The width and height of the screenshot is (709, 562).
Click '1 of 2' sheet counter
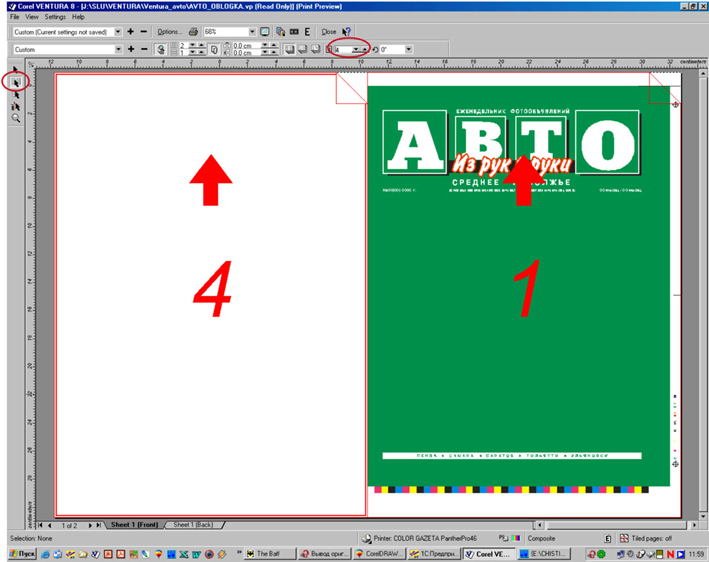[69, 525]
